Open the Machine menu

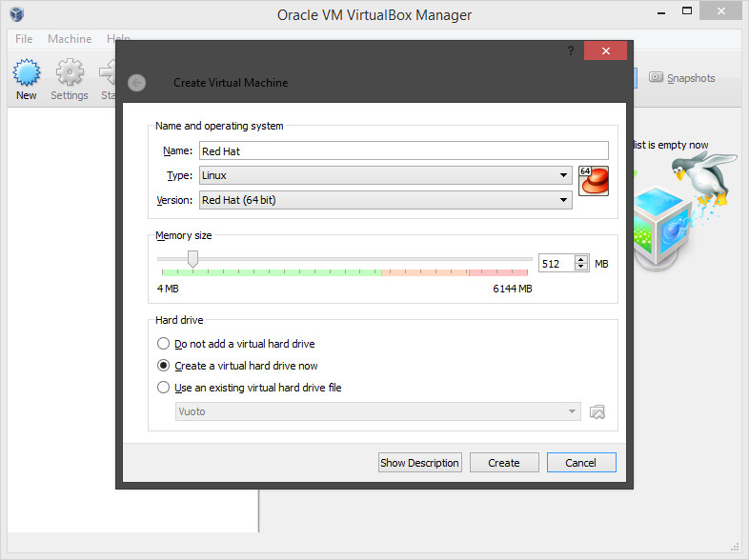pyautogui.click(x=70, y=39)
